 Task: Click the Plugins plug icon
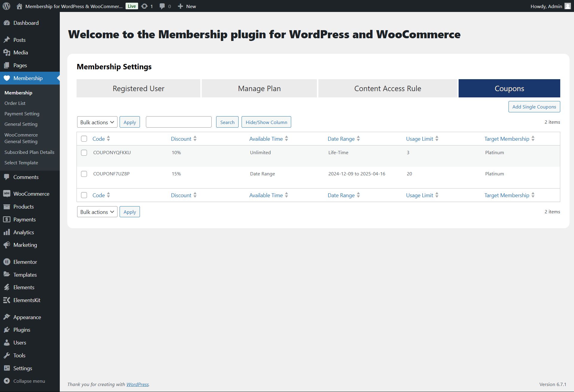pyautogui.click(x=7, y=330)
